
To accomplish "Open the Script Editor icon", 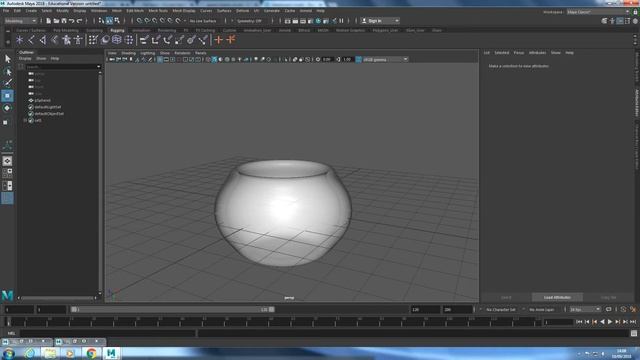I will tap(633, 333).
